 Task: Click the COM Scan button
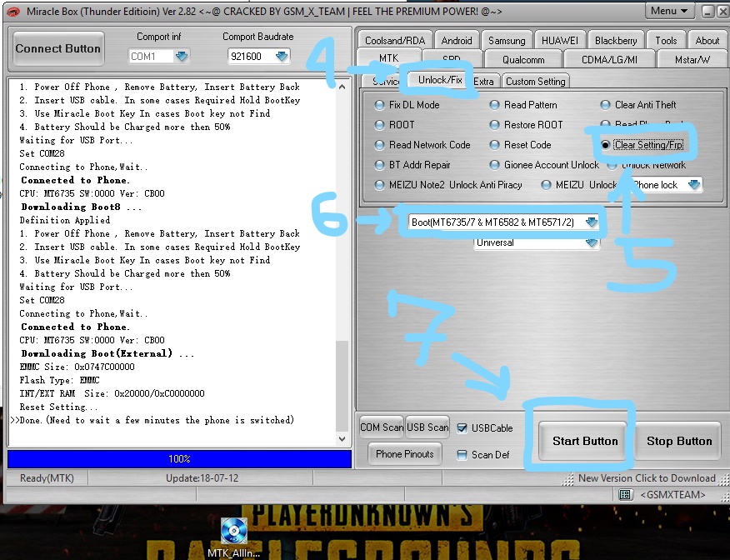(x=382, y=427)
